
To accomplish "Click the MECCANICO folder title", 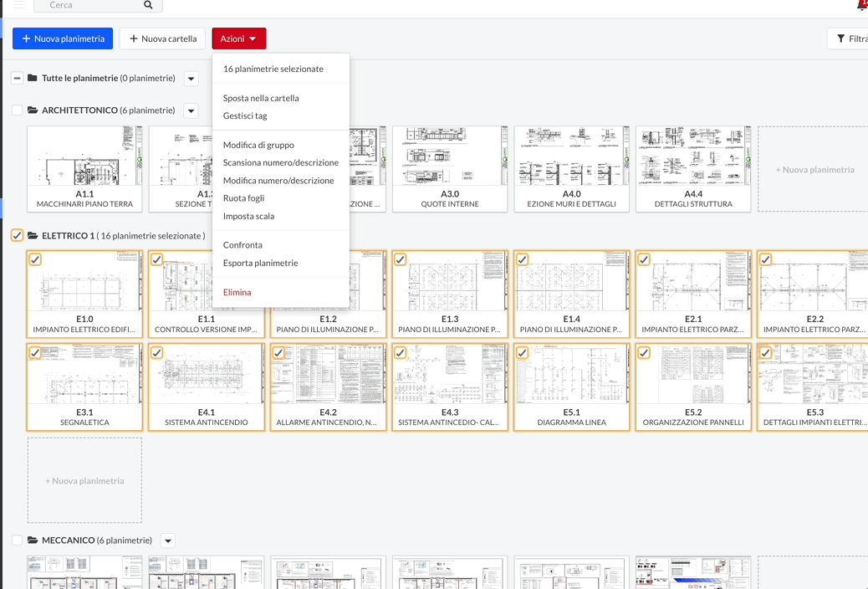I will tap(68, 540).
